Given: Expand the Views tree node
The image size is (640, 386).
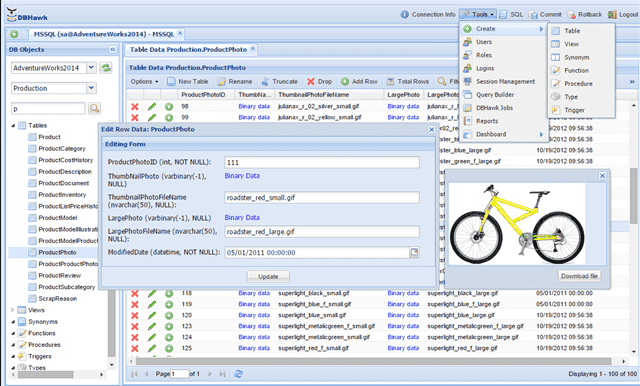Looking at the screenshot, I should tap(13, 310).
